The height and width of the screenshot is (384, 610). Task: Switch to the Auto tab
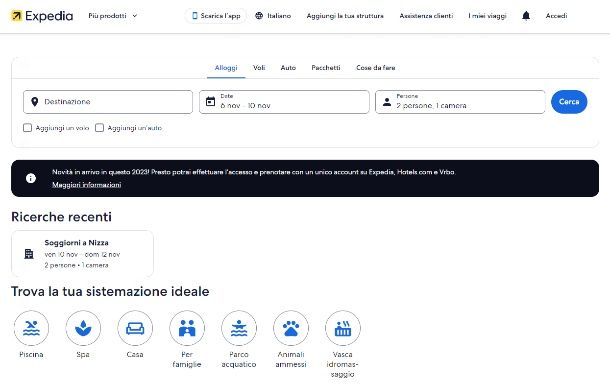click(288, 68)
